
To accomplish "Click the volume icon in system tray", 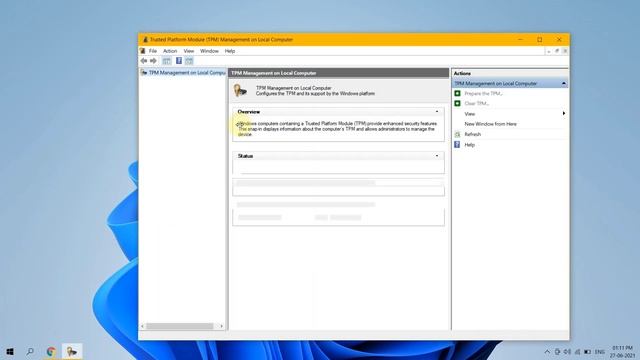I will [x=567, y=351].
